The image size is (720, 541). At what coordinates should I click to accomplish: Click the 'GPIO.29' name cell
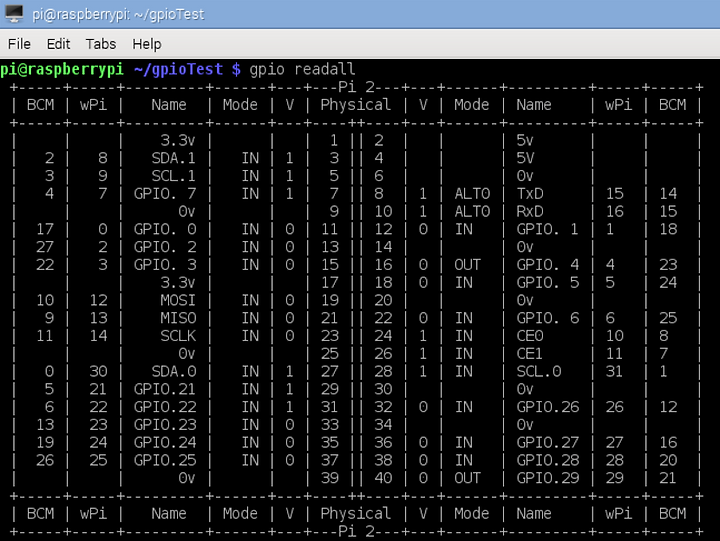click(x=548, y=478)
